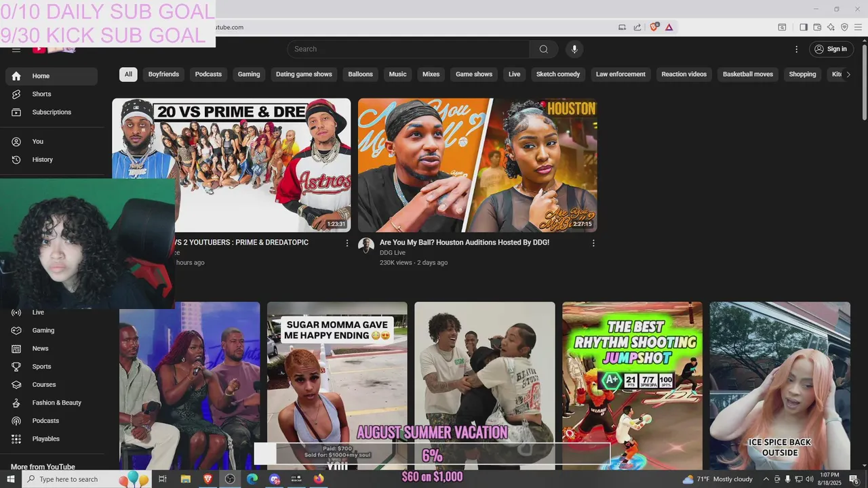
Task: Open the Brave VPN shield icon
Action: point(844,27)
